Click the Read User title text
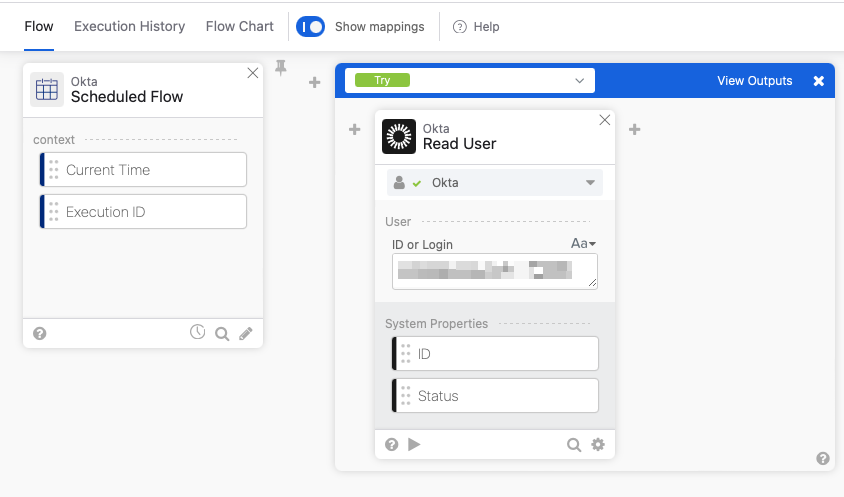The width and height of the screenshot is (844, 497). (459, 144)
